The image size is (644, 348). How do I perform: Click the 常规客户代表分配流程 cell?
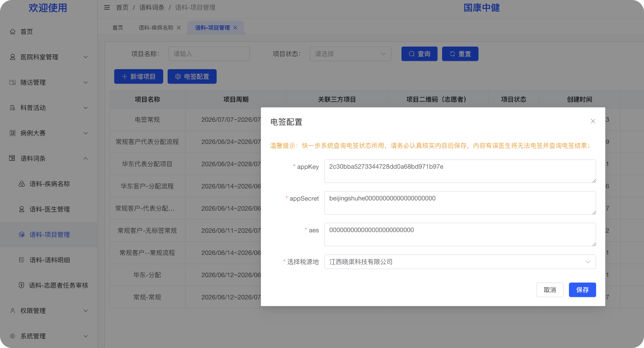point(148,142)
